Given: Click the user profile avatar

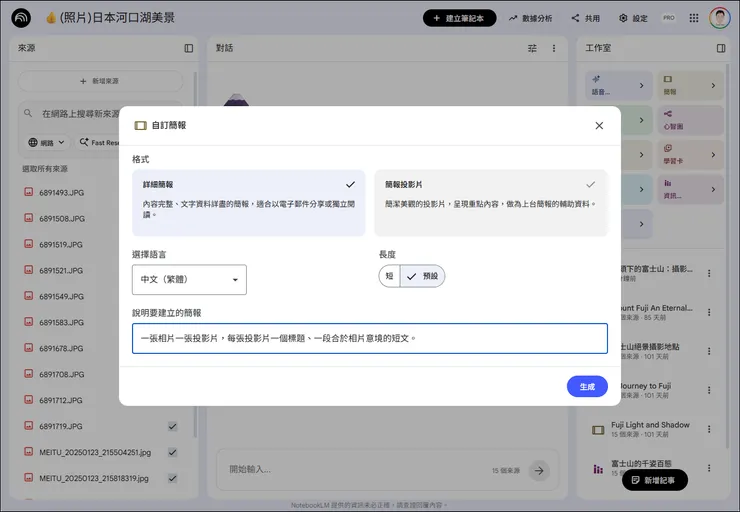Looking at the screenshot, I should [x=719, y=18].
